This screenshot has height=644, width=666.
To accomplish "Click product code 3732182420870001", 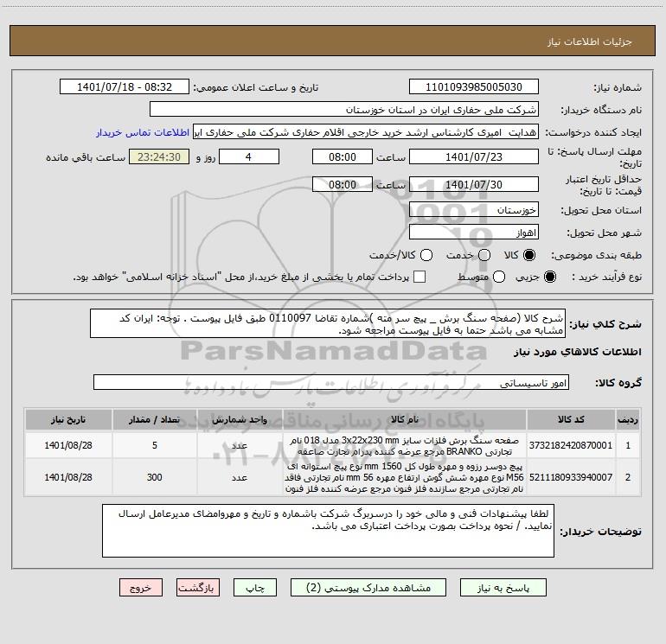I will [x=571, y=445].
